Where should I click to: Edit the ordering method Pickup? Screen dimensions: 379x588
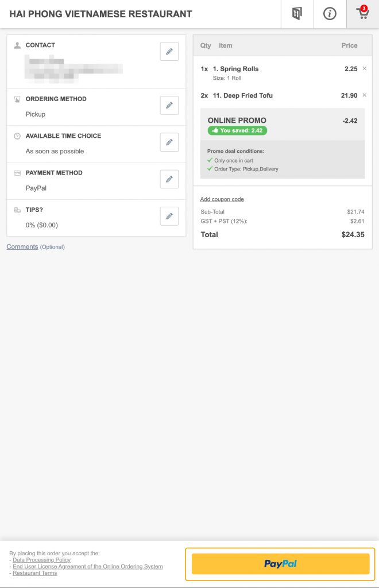[x=169, y=106]
